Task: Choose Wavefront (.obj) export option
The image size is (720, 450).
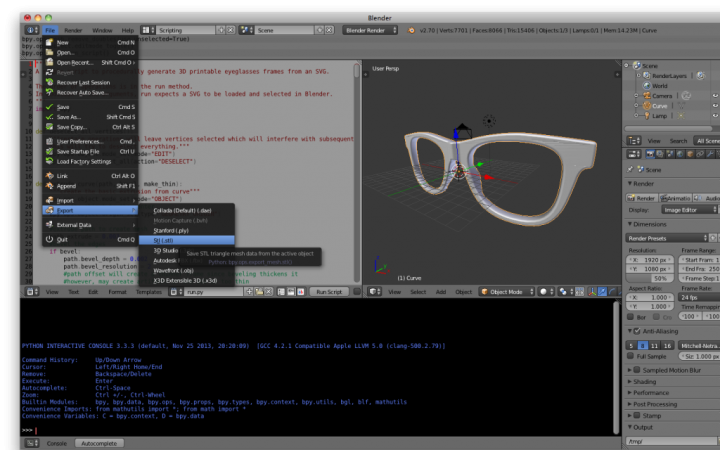Action: [187, 270]
